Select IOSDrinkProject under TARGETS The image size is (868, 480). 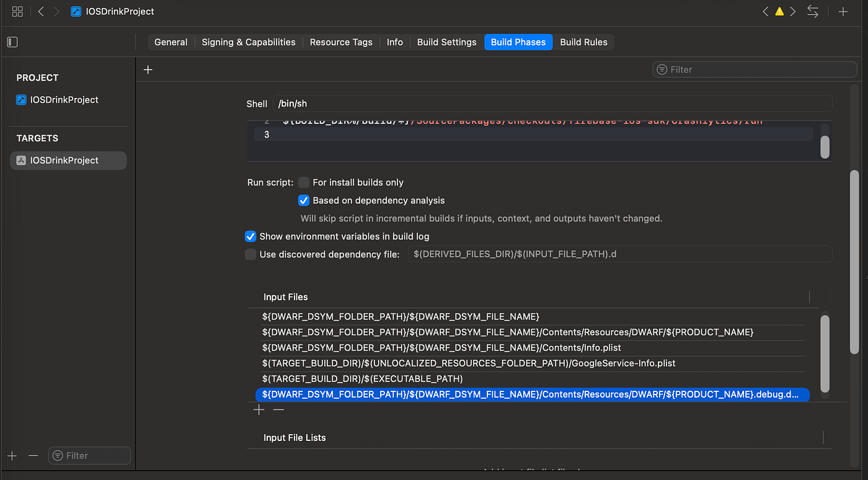68,160
